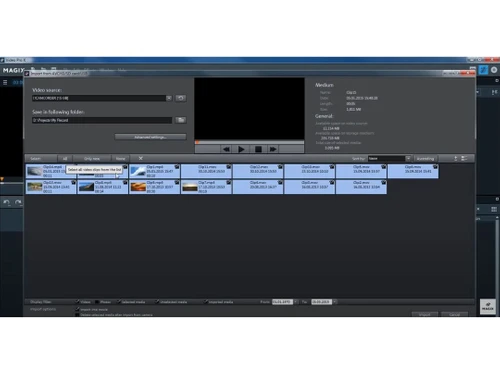The image size is (500, 375).
Task: Click the blue highlighted top-right toolbar icon
Action: coord(483,70)
